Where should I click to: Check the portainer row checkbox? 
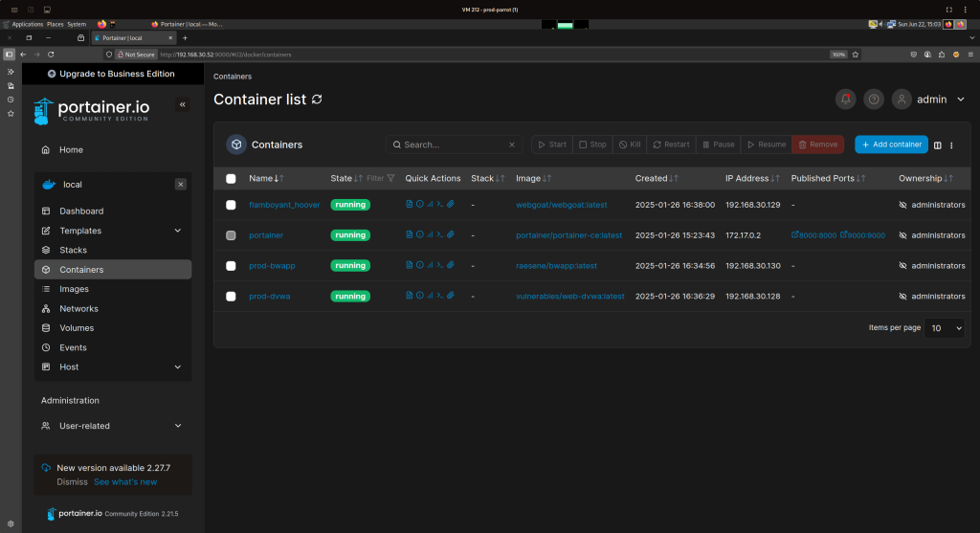[x=231, y=235]
